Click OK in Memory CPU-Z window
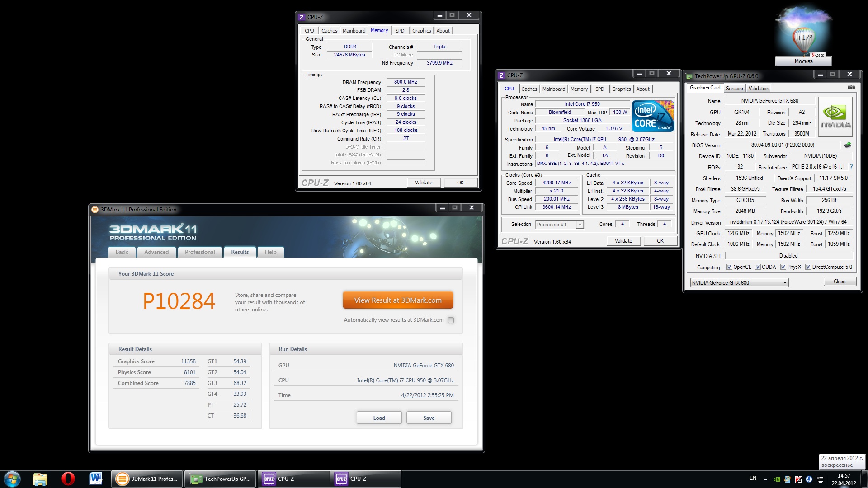Screen dimensions: 868x488 (460, 183)
